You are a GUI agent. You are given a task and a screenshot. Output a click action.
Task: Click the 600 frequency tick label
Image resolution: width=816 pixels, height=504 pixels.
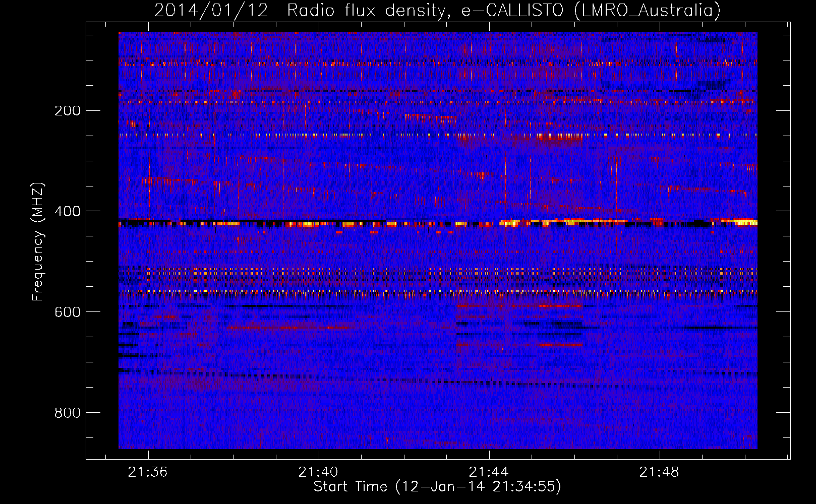[x=68, y=312]
